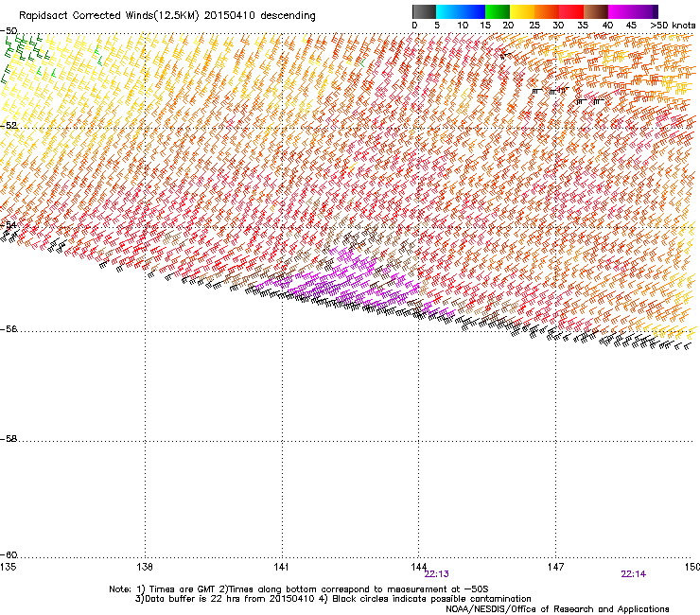Click the -52 latitude label
This screenshot has width=700, height=615.
coord(9,126)
